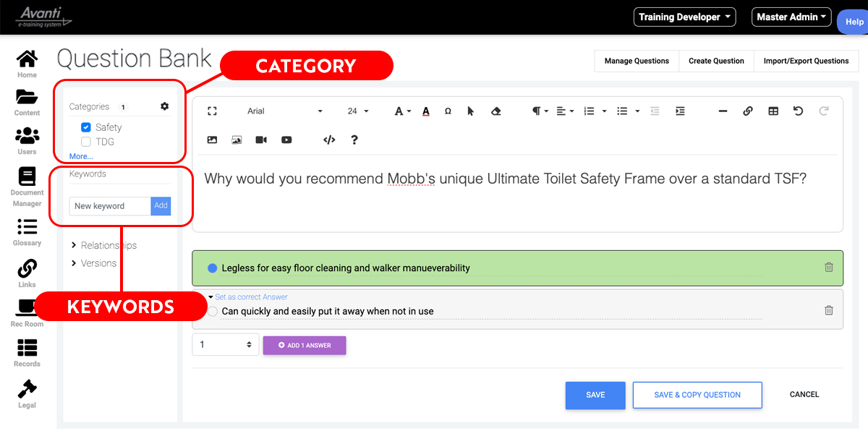
Task: Delete the 'Can quickly and easily' answer
Action: [x=829, y=310]
